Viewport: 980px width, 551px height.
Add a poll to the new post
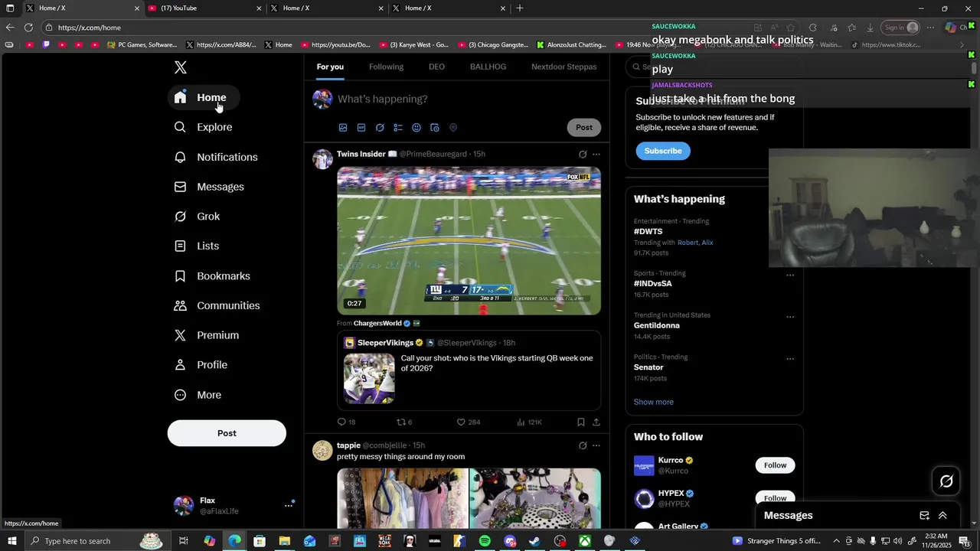398,128
